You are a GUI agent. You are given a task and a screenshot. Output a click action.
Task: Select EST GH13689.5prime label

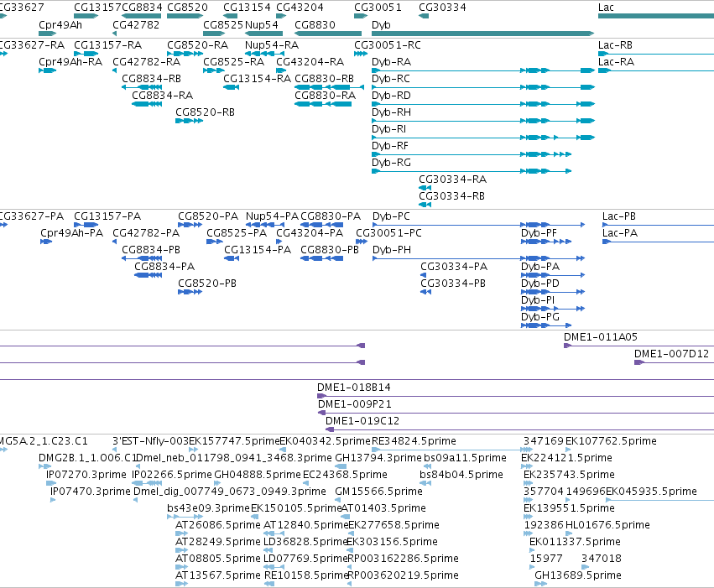tap(578, 575)
